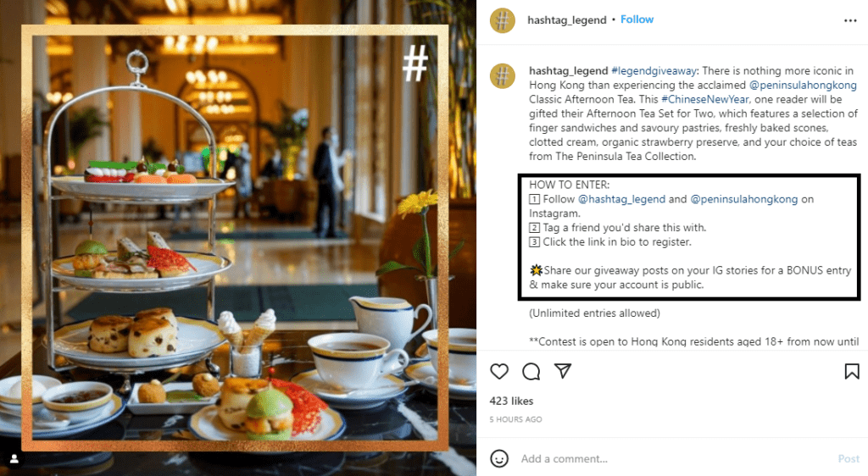View the 423 likes list
Viewport: 868px width, 476px height.
511,401
